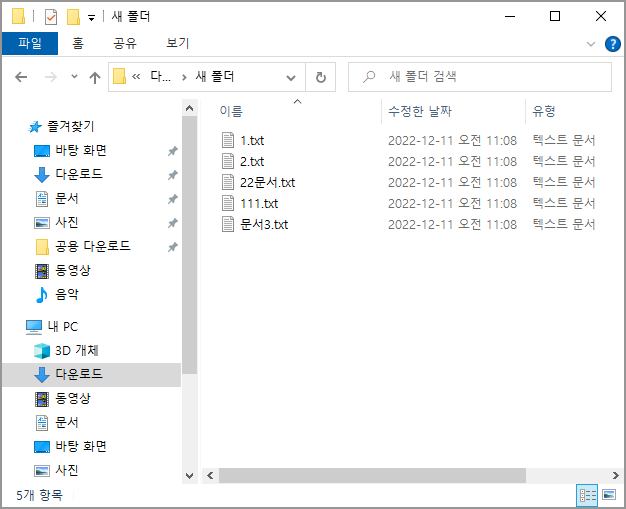This screenshot has height=509, width=626.
Task: Click the search magnifier icon
Action: click(x=369, y=77)
